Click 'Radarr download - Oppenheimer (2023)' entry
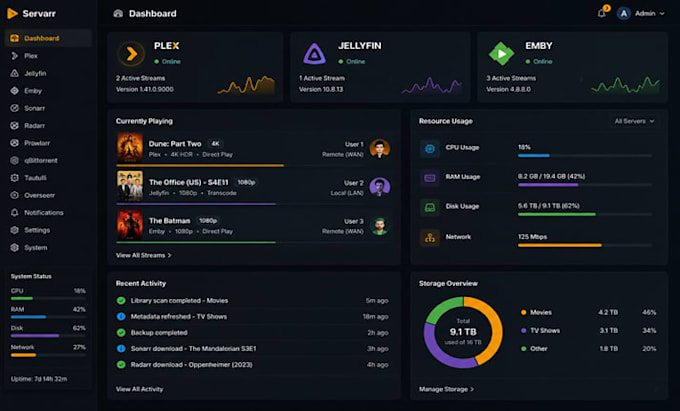The image size is (680, 411). tap(192, 365)
